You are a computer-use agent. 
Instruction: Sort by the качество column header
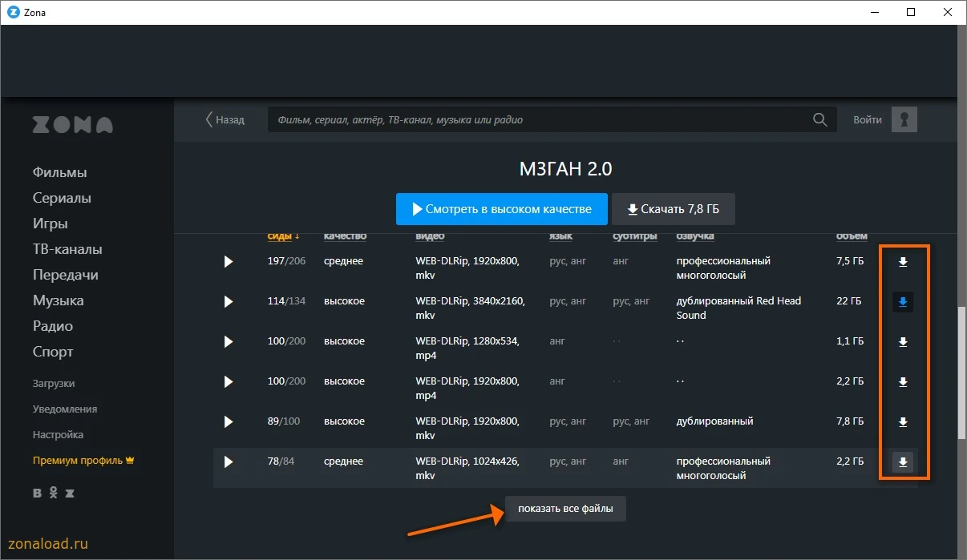345,236
